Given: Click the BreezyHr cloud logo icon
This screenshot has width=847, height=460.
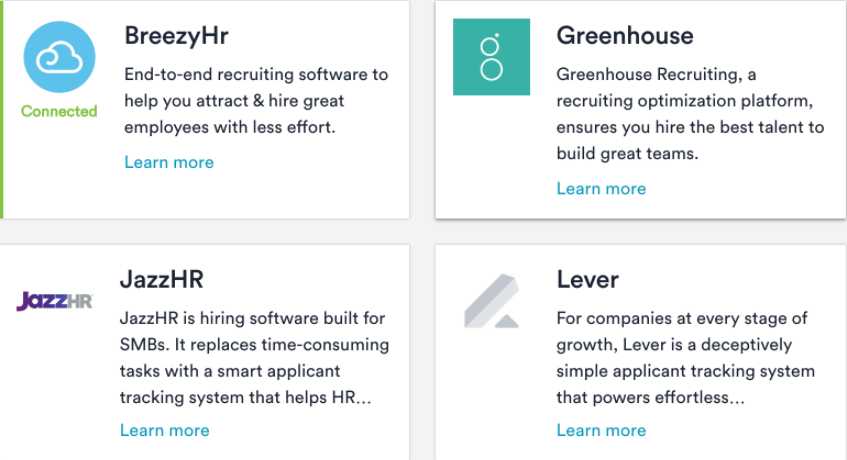Looking at the screenshot, I should [x=59, y=57].
